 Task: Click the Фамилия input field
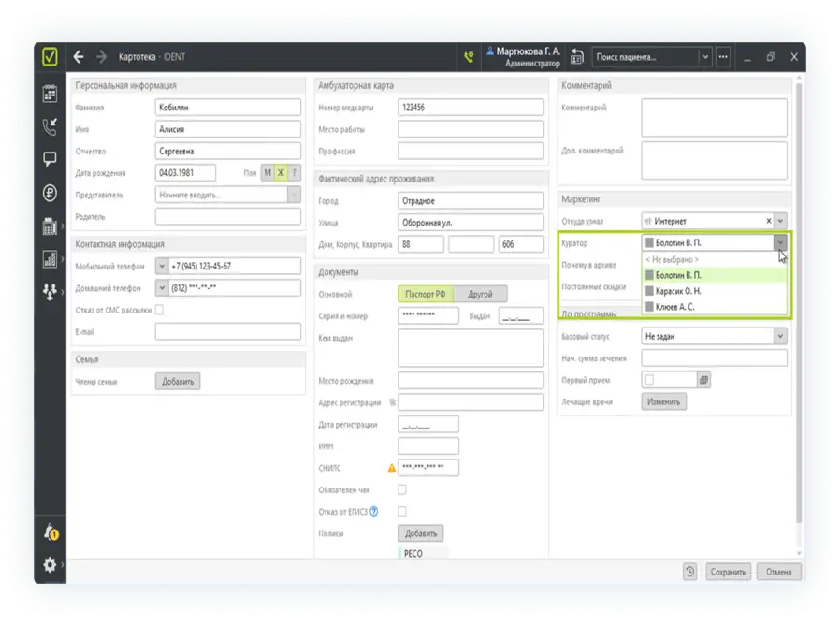(227, 108)
